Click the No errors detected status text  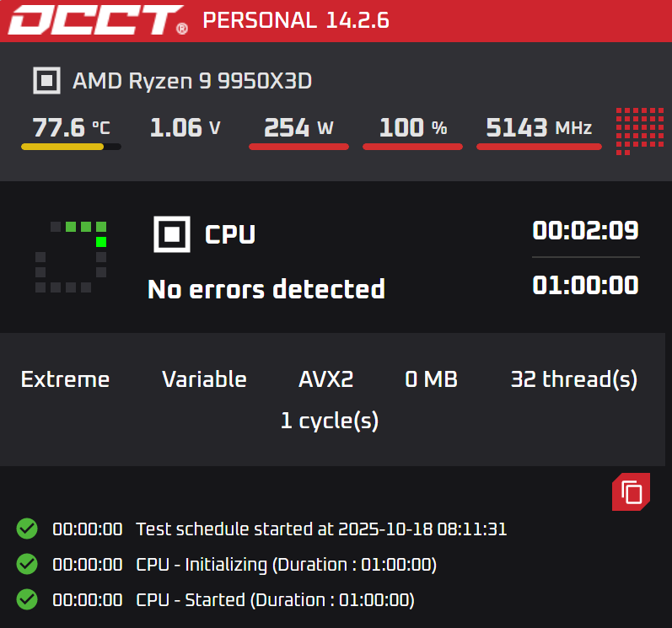(x=266, y=289)
